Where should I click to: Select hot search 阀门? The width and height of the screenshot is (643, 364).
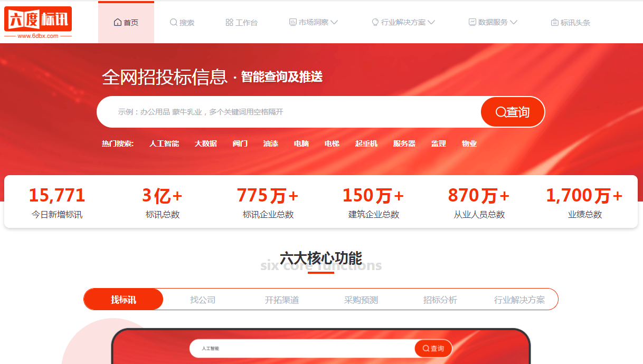(x=240, y=143)
